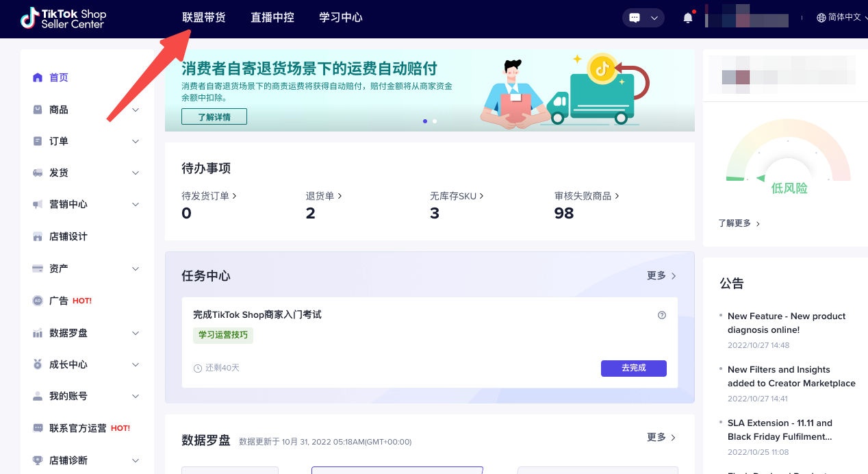This screenshot has height=474, width=868.
Task: Open the 联盟带货 menu in top navigation
Action: [204, 17]
